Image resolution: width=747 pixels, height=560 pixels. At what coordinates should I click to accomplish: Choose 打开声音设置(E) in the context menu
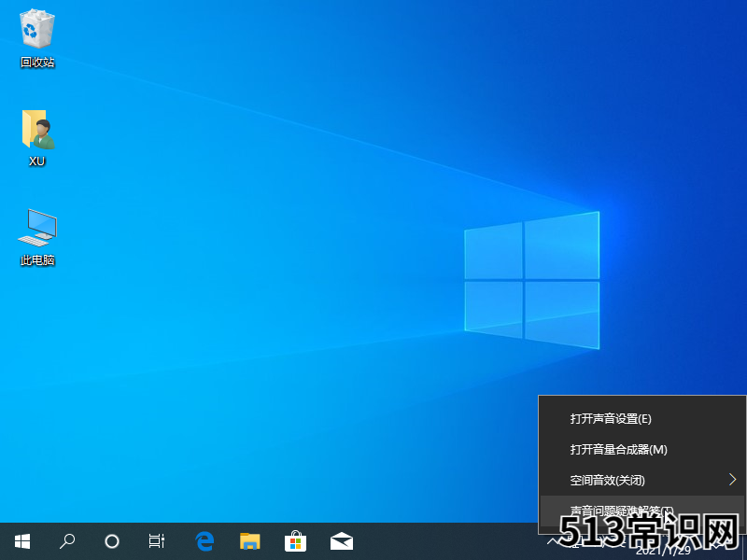point(642,418)
